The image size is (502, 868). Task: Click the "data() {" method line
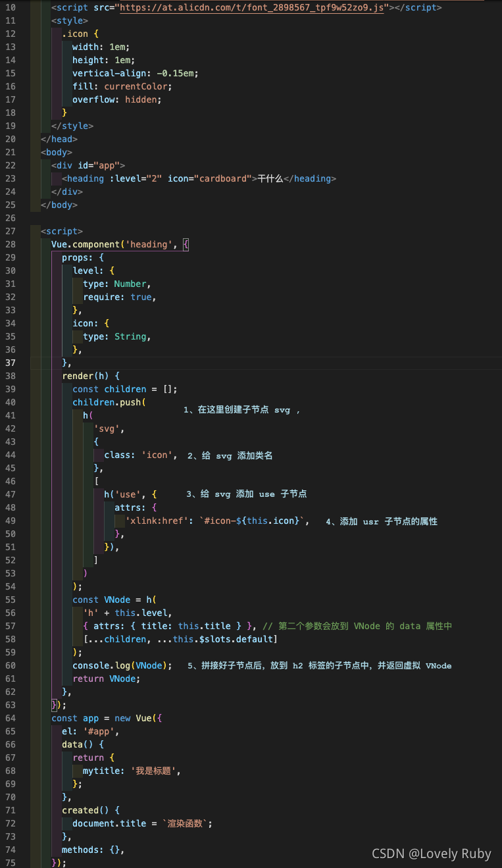(83, 744)
